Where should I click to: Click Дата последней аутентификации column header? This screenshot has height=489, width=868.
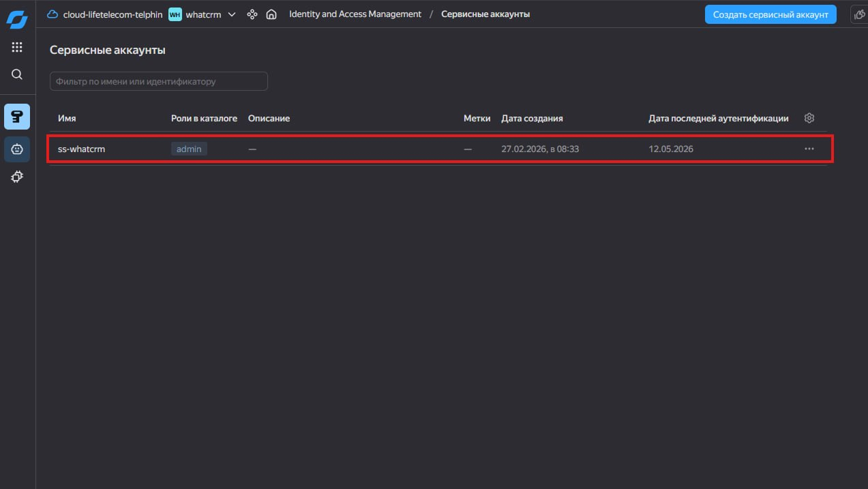(719, 118)
